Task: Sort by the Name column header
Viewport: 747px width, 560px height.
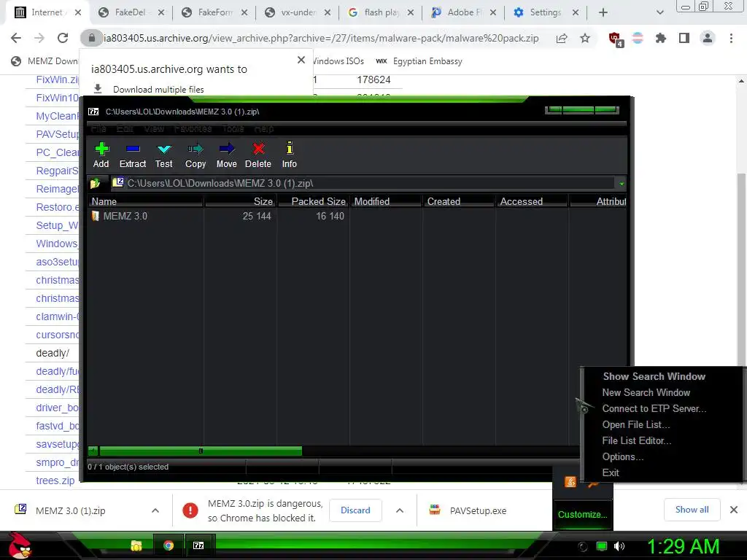Action: [146, 201]
